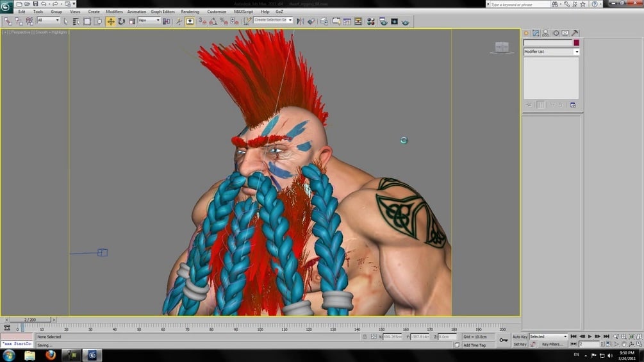Screen dimensions: 644x362
Task: Open Firefox from the Windows taskbar
Action: point(51,355)
